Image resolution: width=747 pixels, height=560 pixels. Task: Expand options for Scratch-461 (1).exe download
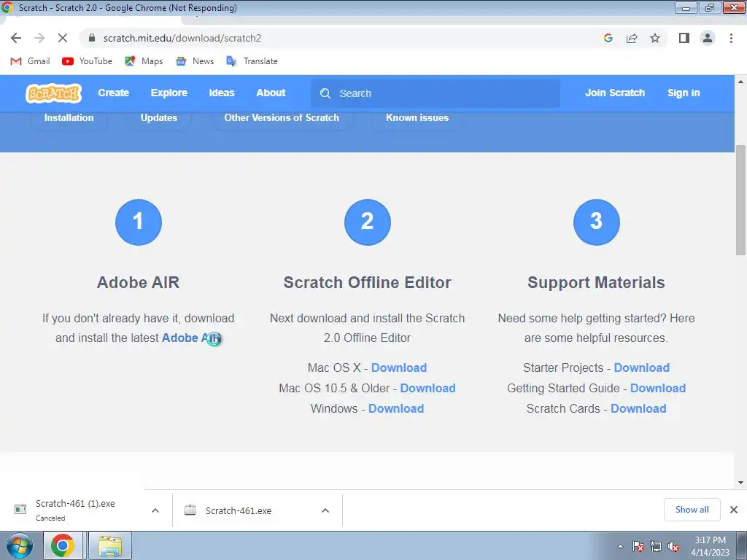(x=155, y=510)
